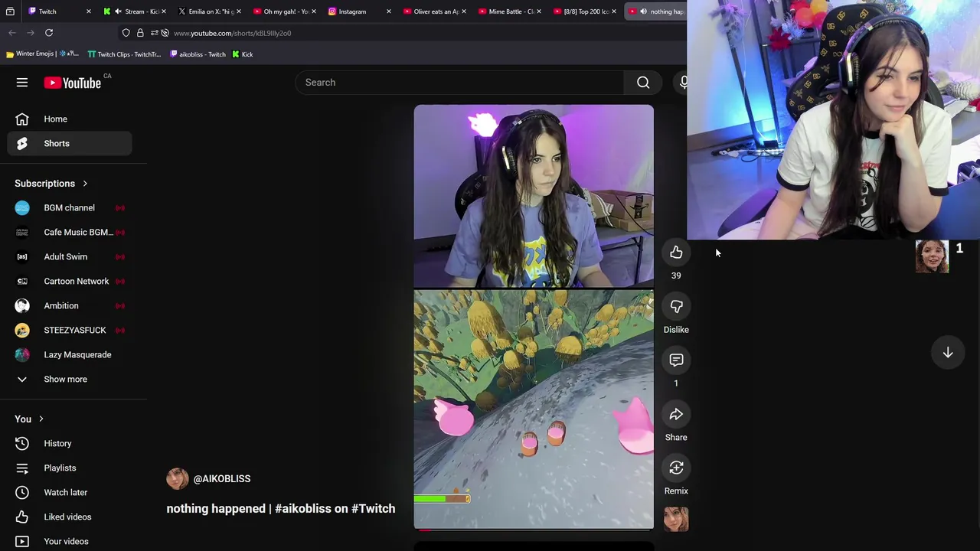Open comments on the Short

tap(676, 360)
